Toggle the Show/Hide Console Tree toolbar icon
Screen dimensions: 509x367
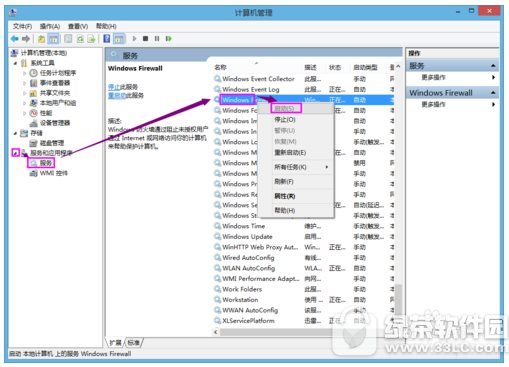coord(53,39)
